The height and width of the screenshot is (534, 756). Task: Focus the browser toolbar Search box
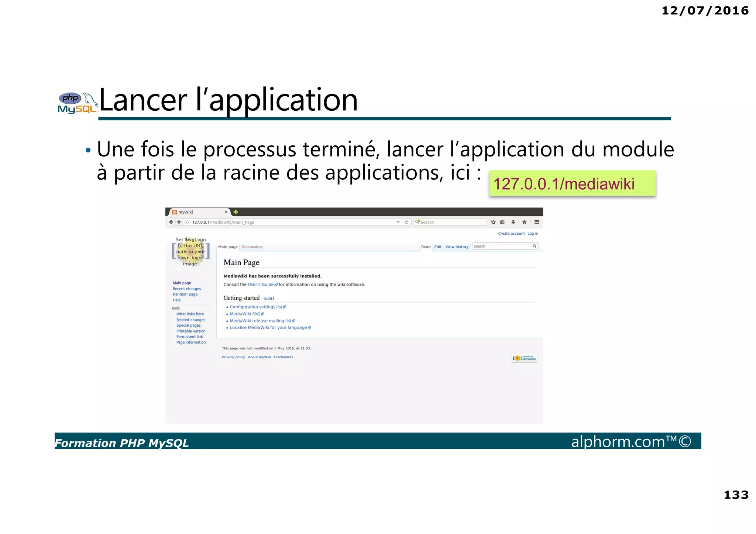coord(450,222)
